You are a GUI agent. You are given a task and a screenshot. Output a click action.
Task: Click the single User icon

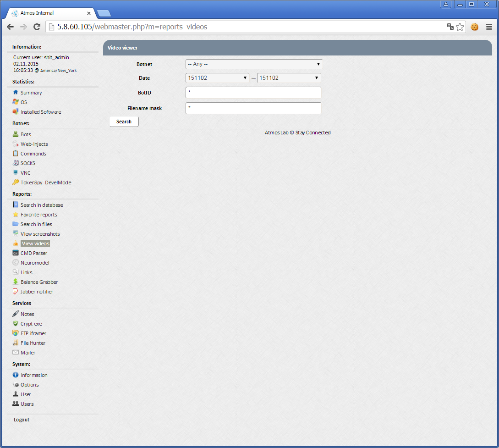point(15,394)
